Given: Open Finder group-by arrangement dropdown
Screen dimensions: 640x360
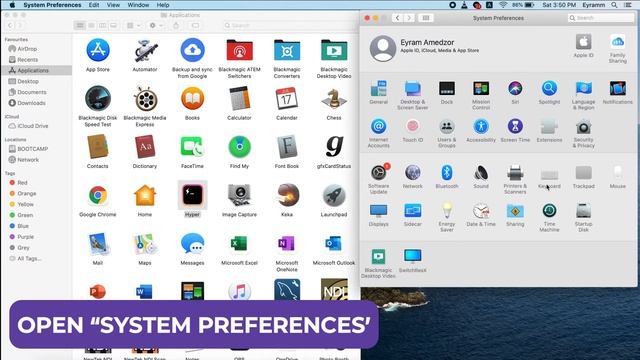Looking at the screenshot, I should [x=133, y=25].
